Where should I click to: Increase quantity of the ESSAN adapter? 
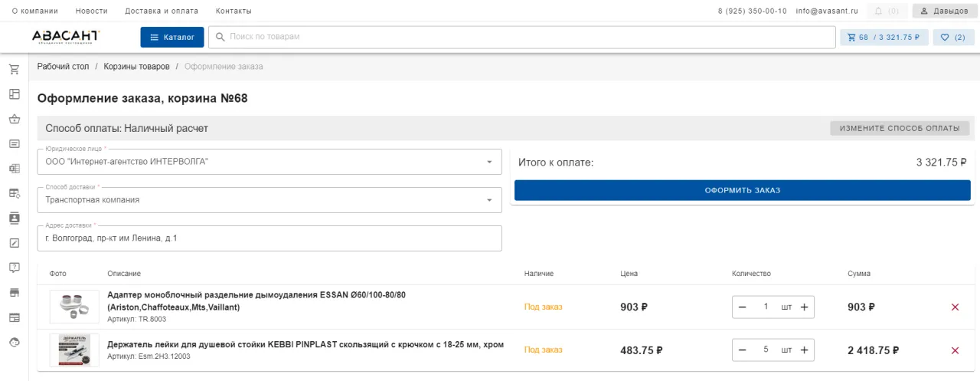(804, 307)
